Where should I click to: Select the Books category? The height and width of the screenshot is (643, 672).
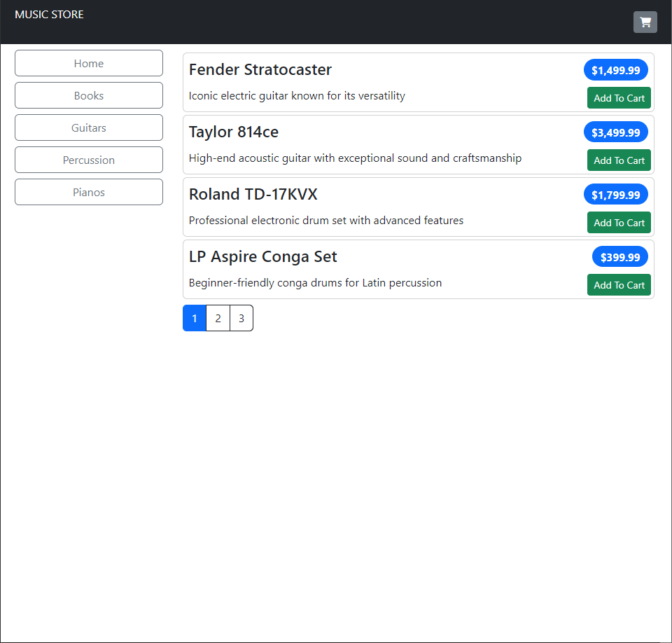coord(89,95)
